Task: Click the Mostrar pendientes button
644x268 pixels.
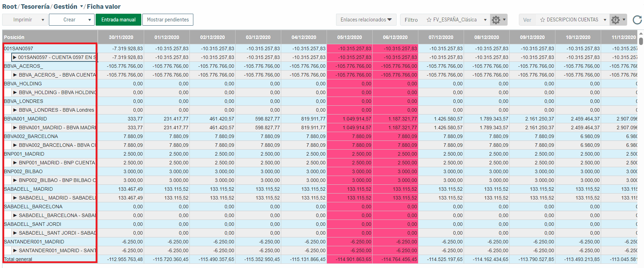Action: click(x=168, y=20)
